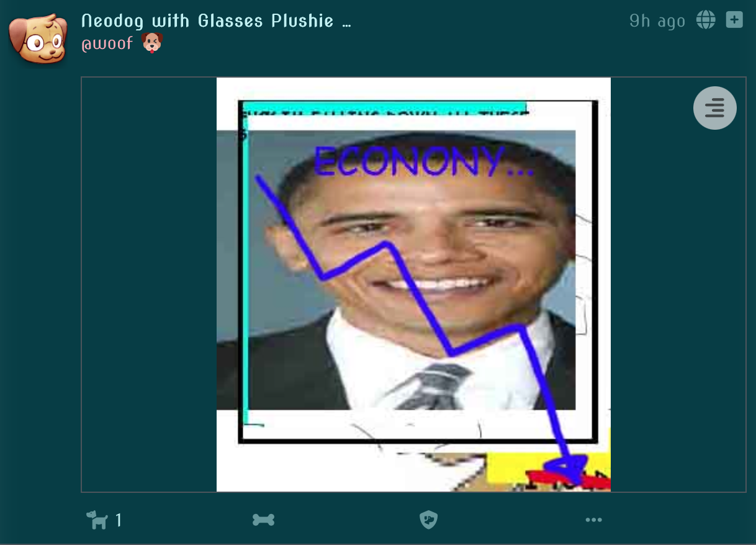Open the Neodog avatar profile picture
Image resolution: width=756 pixels, height=545 pixels.
pos(38,38)
